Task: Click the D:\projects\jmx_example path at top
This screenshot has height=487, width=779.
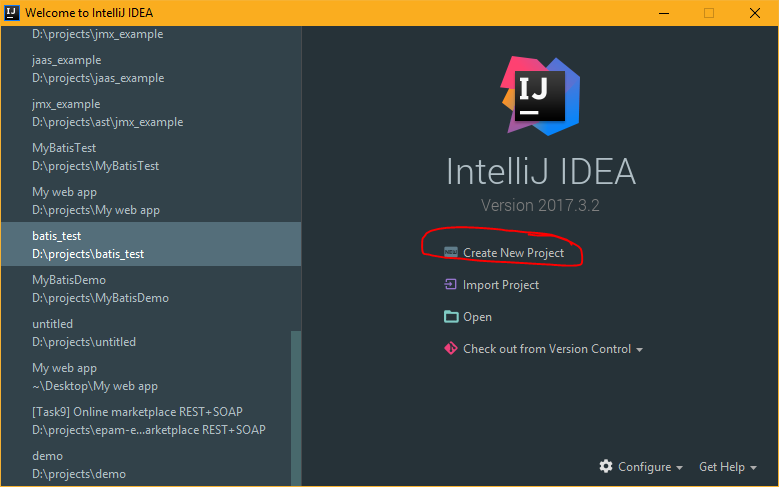Action: pos(97,34)
